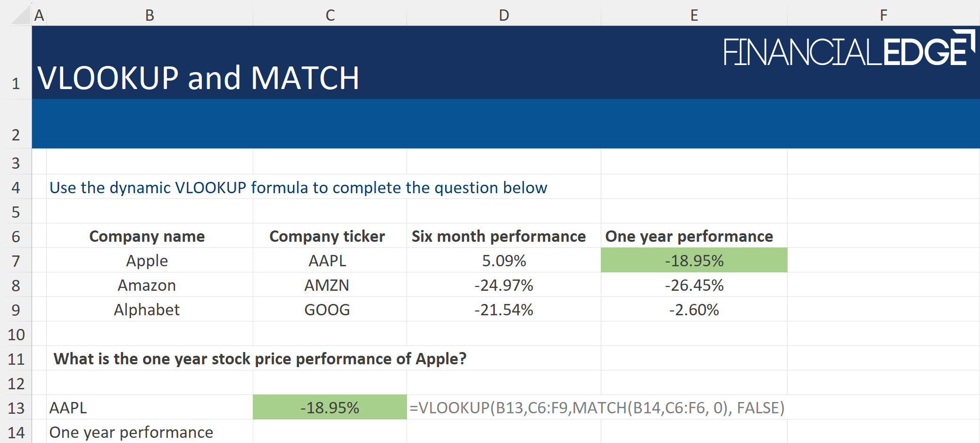The height and width of the screenshot is (443, 980).
Task: Select the Six month performance header cell
Action: click(x=498, y=236)
